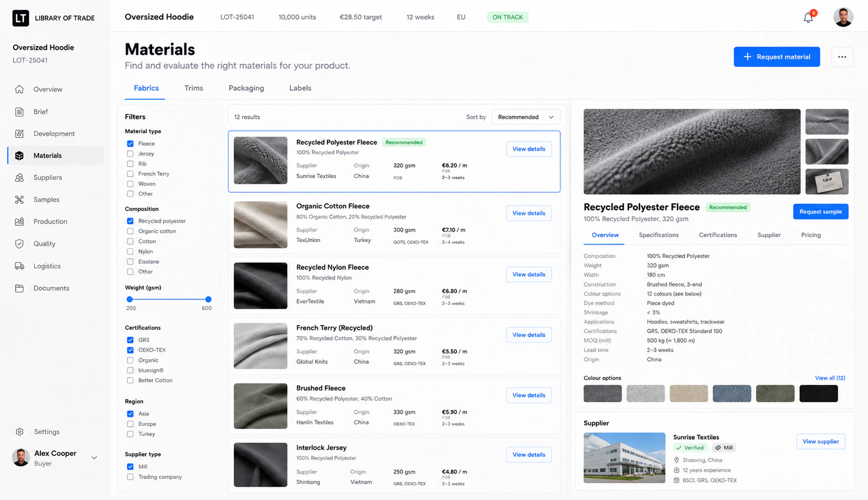Open the Sort by Recommended dropdown
Viewport: 868px width, 500px height.
point(525,117)
